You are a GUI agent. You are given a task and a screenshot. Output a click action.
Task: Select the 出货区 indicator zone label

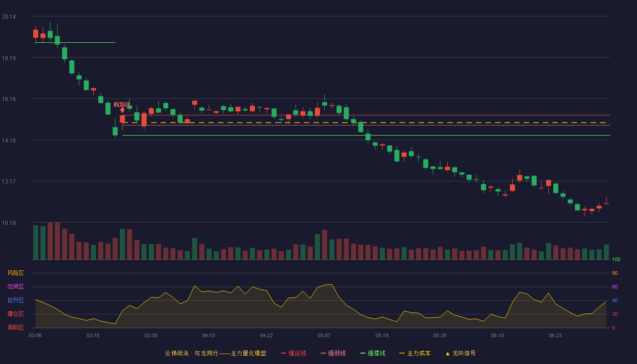coord(15,287)
